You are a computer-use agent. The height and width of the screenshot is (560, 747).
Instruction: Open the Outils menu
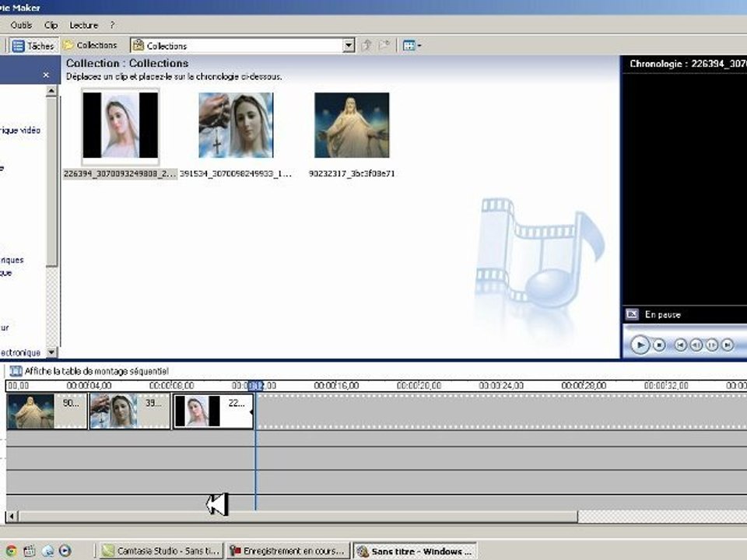point(21,25)
